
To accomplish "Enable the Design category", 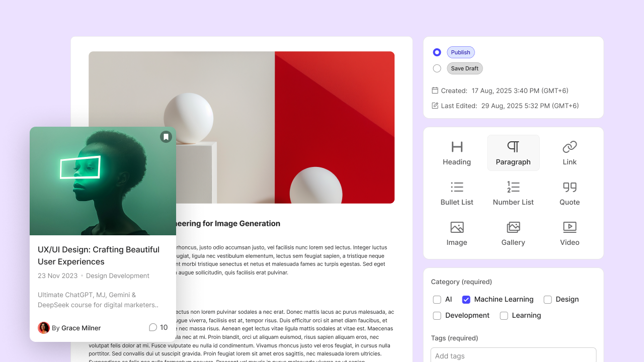I will coord(547,299).
